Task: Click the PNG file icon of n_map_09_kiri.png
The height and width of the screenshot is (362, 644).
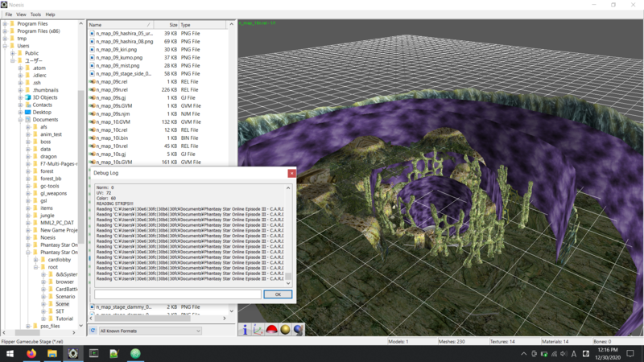Action: click(93, 49)
